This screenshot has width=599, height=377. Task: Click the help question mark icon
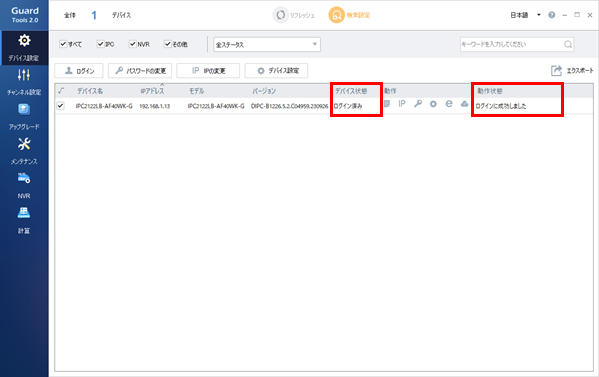coord(551,15)
